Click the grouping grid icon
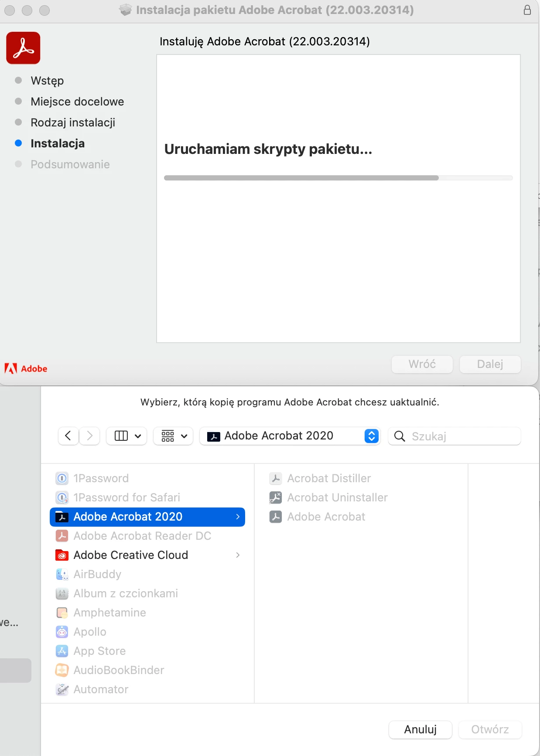The width and height of the screenshot is (540, 756). click(x=168, y=436)
